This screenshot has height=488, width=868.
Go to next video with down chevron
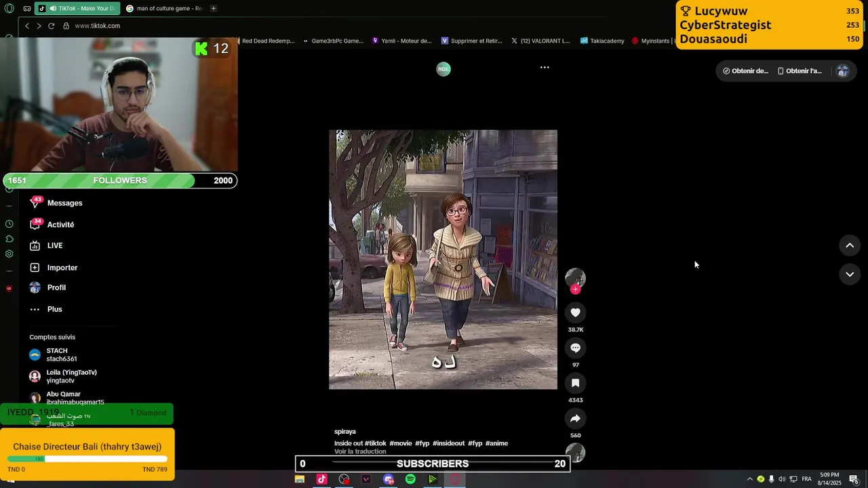[850, 274]
